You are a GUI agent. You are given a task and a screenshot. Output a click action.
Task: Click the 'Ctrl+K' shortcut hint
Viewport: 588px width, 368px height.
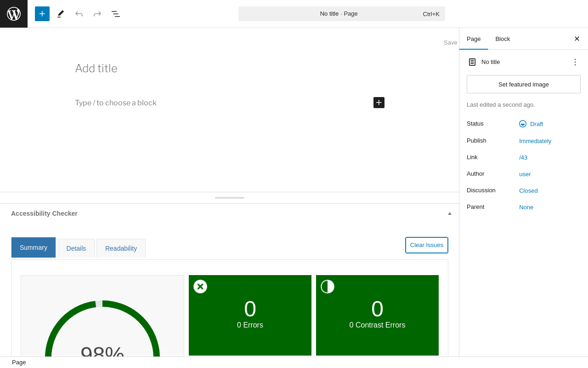(x=431, y=14)
